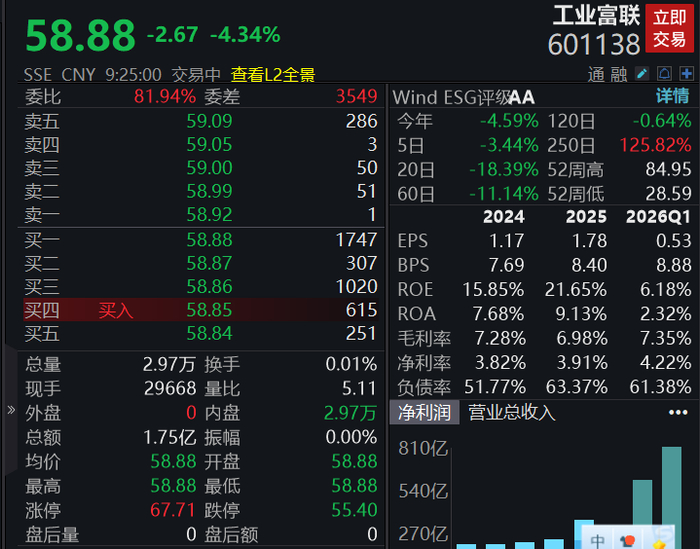The image size is (700, 549).
Task: Select buy-four price 58.85
Action: (x=209, y=310)
